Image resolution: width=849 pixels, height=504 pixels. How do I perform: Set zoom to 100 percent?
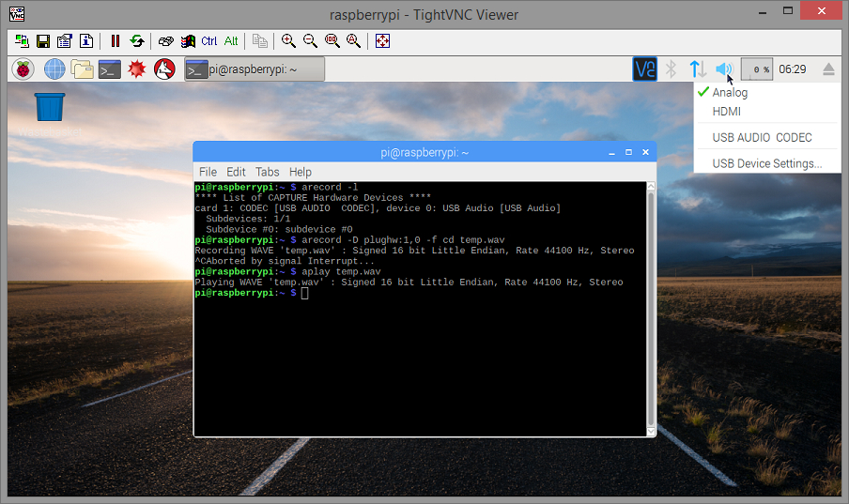coord(332,41)
